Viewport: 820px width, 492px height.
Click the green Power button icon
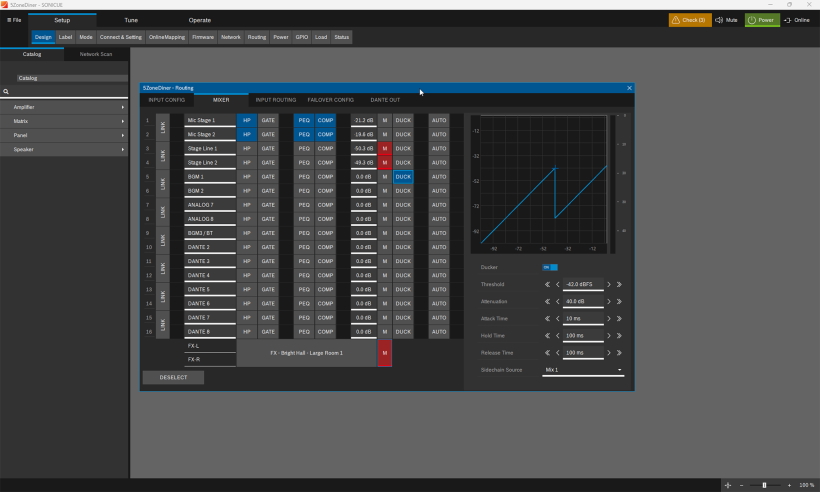(751, 20)
